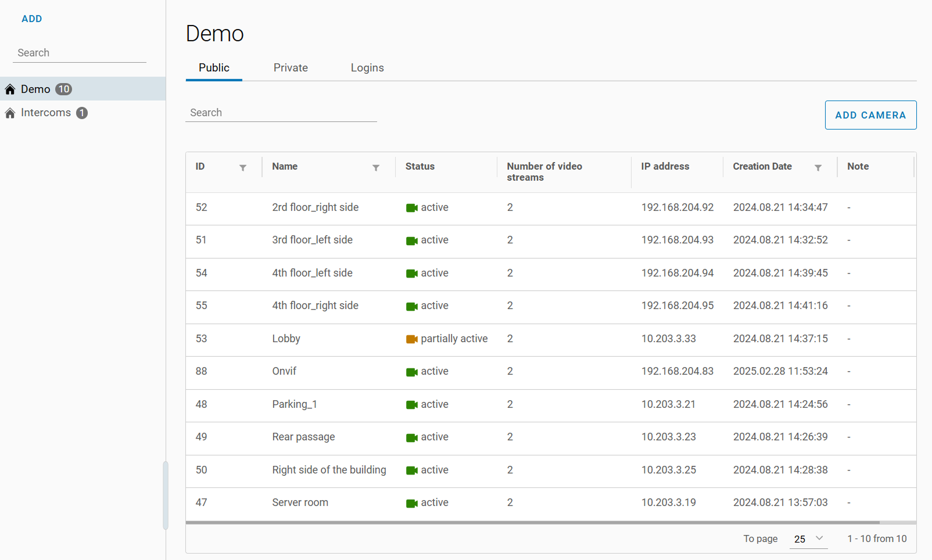Click the camera status icon for Server room
The width and height of the screenshot is (932, 560).
tap(411, 503)
